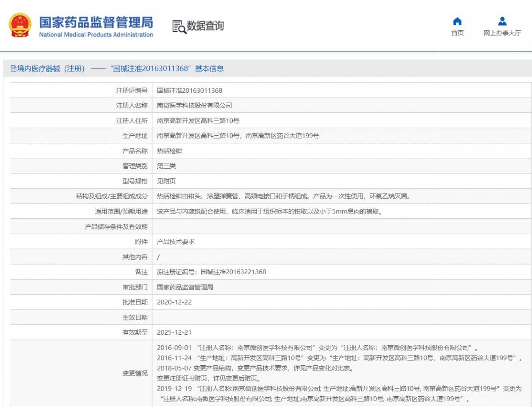Go to 首页 via its text label
This screenshot has width=532, height=407.
click(457, 33)
